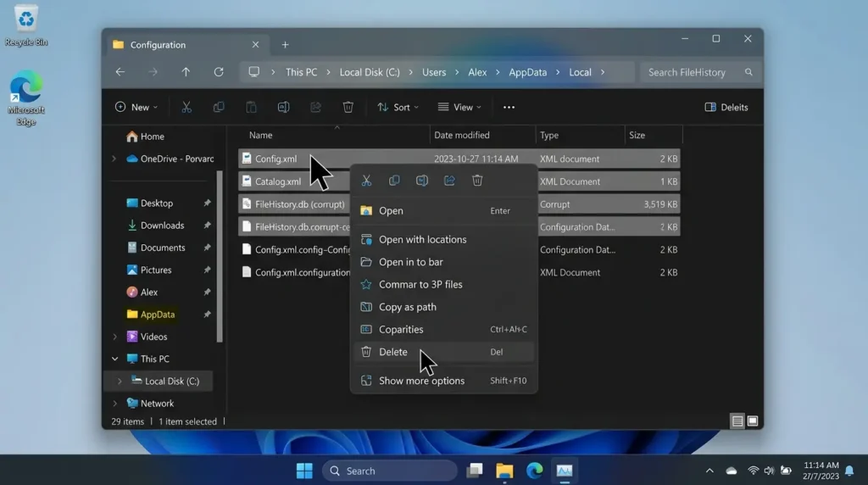Click the Rename icon in the context menu
This screenshot has height=485, width=868.
(x=422, y=181)
